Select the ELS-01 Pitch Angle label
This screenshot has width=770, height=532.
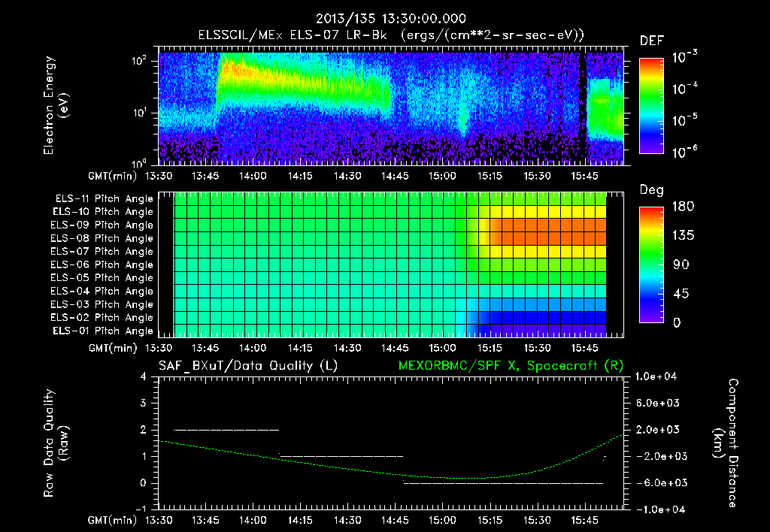point(103,331)
